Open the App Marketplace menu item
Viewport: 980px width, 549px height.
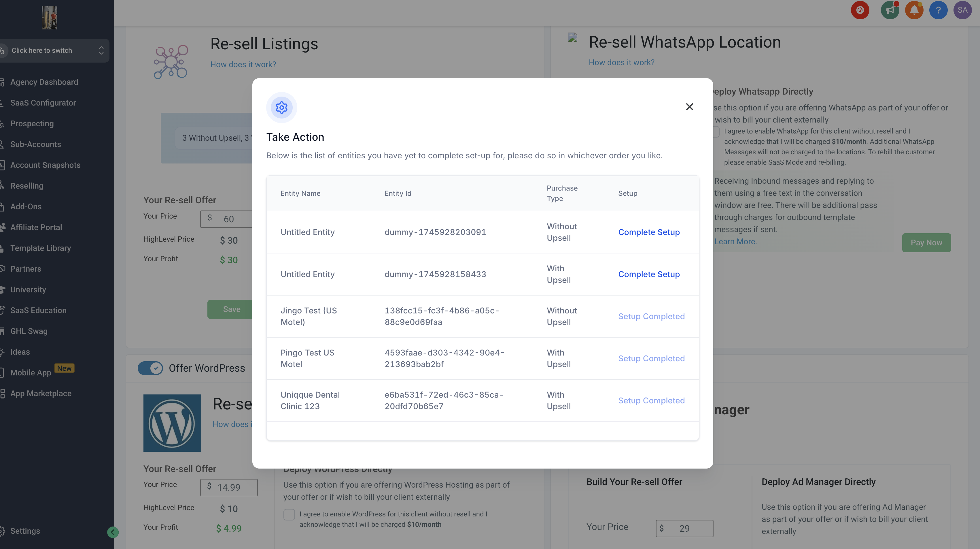41,393
